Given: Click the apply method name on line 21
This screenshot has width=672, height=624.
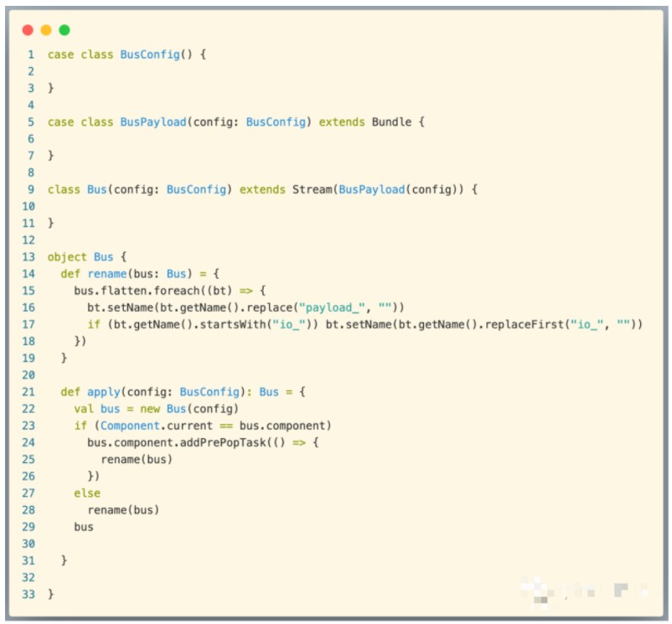Looking at the screenshot, I should coord(104,392).
